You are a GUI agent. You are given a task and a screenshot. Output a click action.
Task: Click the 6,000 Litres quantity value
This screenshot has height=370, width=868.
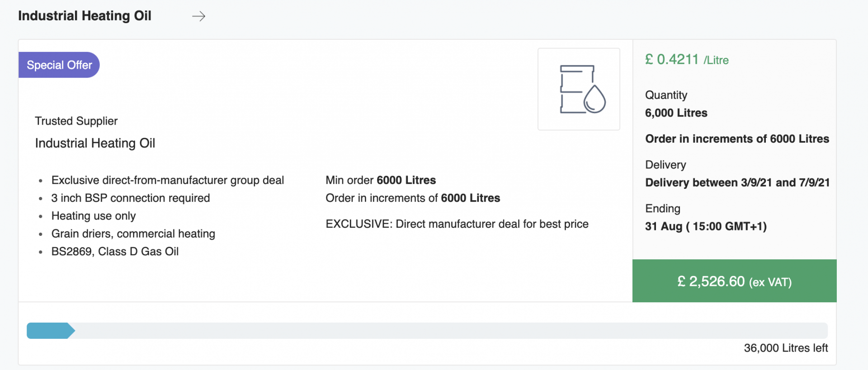(676, 113)
